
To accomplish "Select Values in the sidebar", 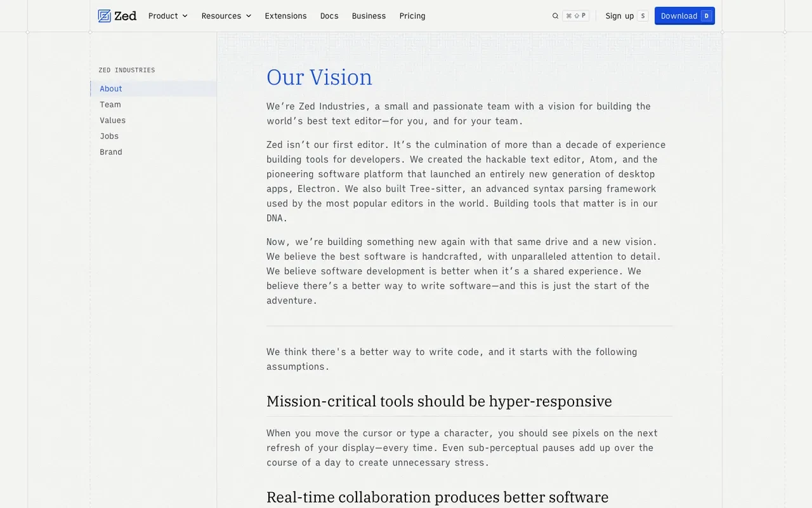I will click(x=154, y=121).
